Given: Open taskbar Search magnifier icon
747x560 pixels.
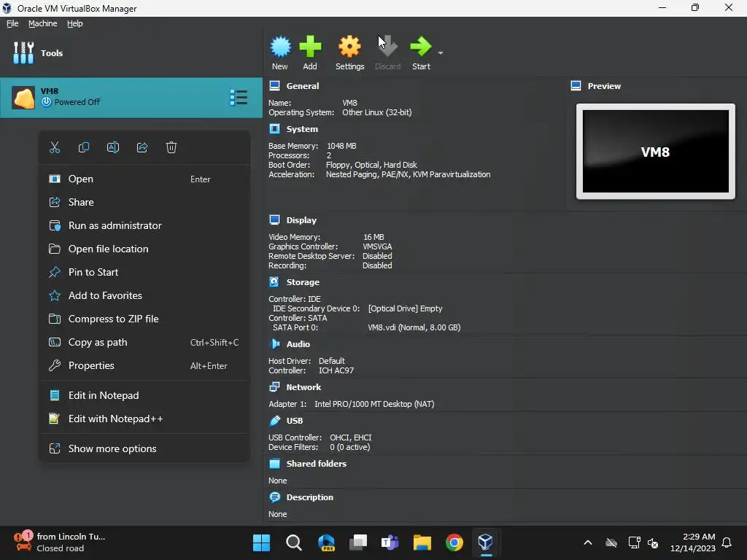Looking at the screenshot, I should pos(294,542).
